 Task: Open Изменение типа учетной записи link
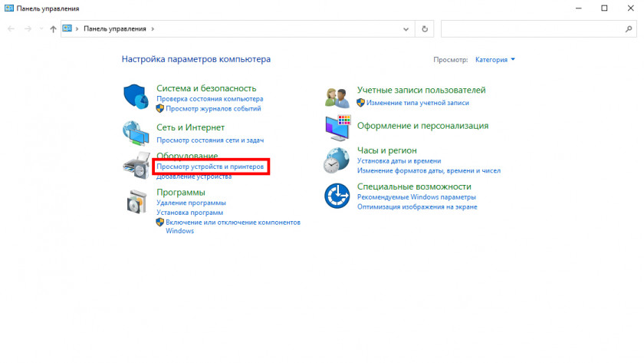coord(417,102)
